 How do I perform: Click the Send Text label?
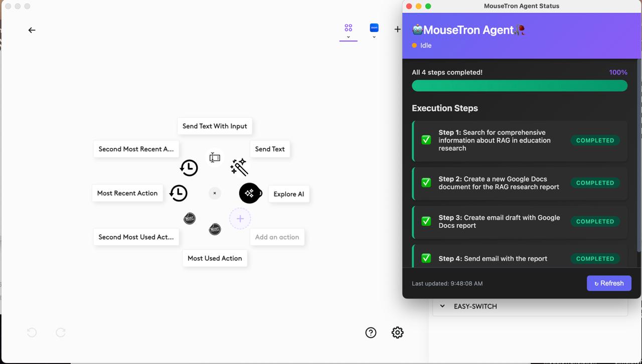tap(270, 149)
